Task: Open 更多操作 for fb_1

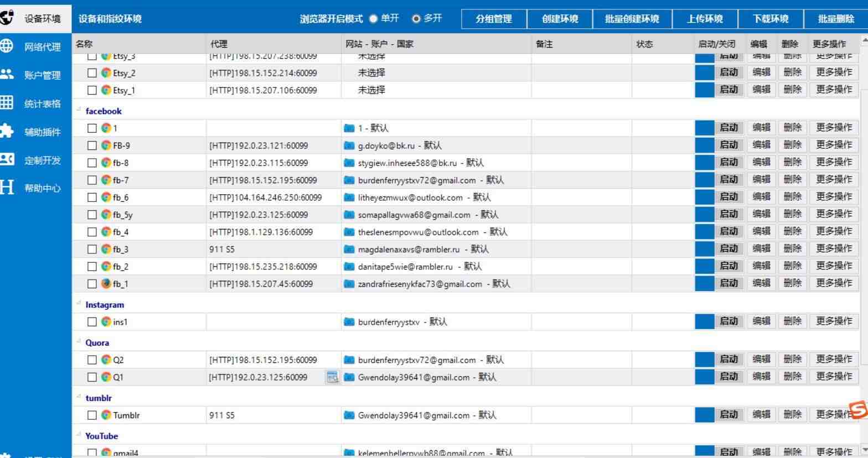Action: tap(834, 283)
